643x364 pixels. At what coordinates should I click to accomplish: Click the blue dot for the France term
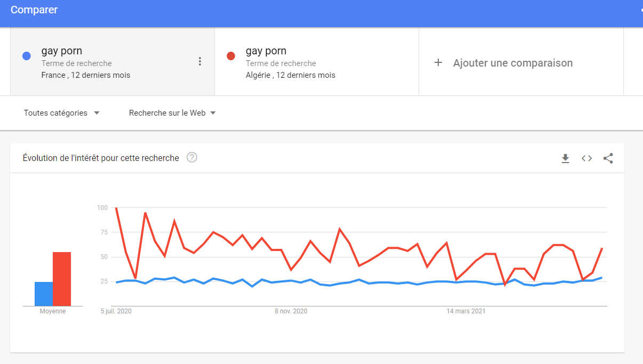[26, 56]
